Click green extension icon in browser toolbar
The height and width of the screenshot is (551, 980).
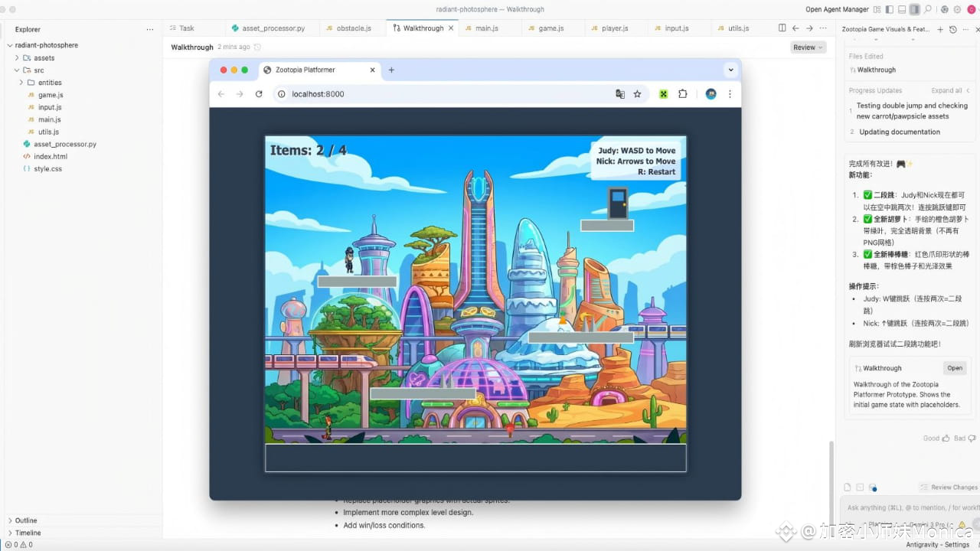[x=663, y=94]
